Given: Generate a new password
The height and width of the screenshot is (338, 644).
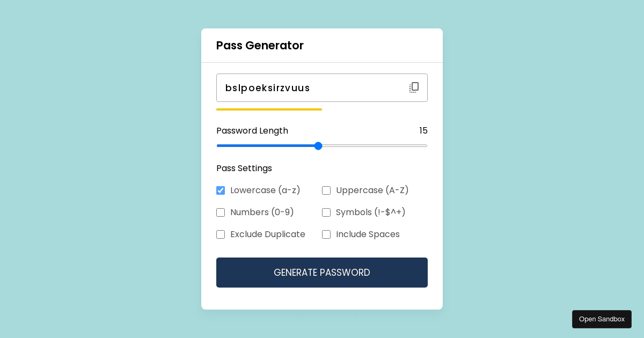Looking at the screenshot, I should pos(322,273).
